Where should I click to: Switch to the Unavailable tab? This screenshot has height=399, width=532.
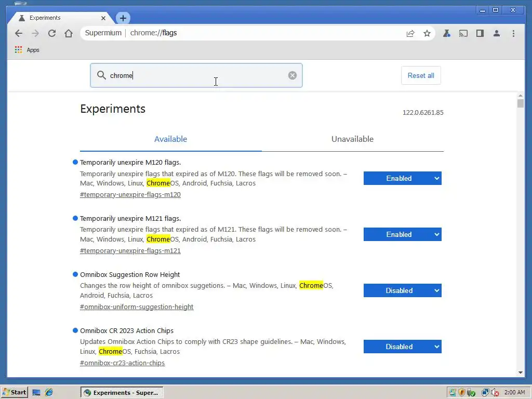(x=353, y=139)
